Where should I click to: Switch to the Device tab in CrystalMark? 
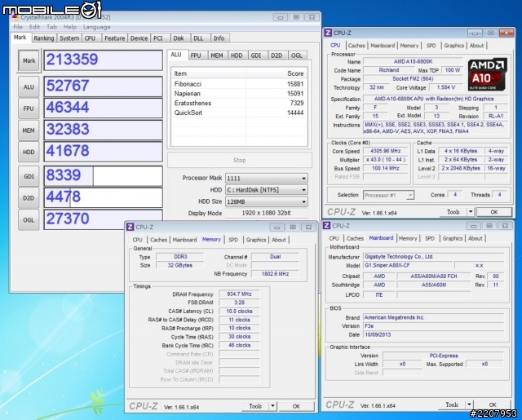pyautogui.click(x=139, y=38)
